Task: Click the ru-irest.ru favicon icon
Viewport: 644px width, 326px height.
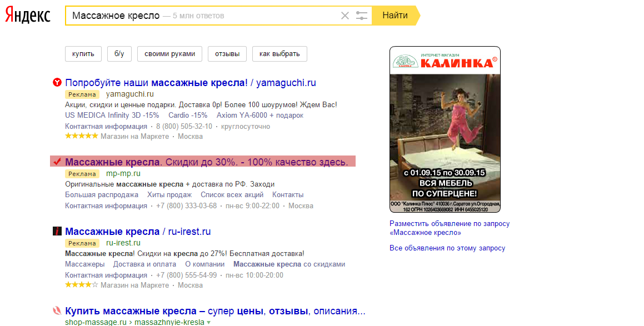Action: [x=57, y=232]
